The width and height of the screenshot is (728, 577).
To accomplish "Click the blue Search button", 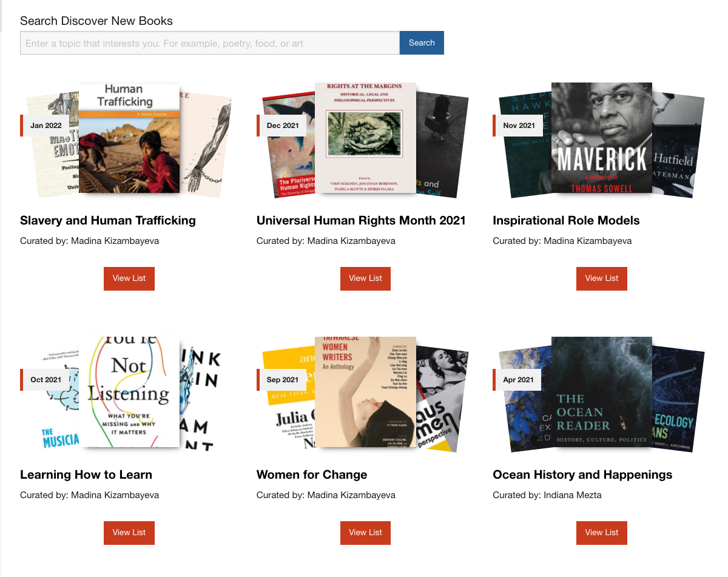I will [x=422, y=43].
